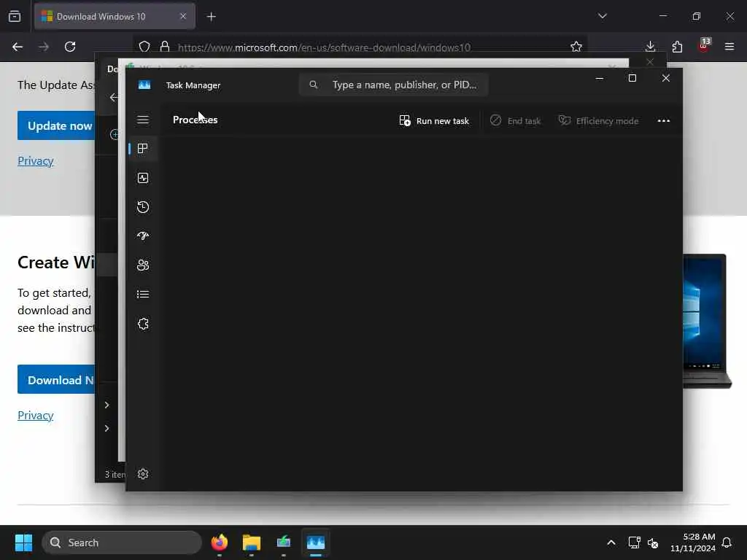747x560 pixels.
Task: Click Privacy link under Update now
Action: click(35, 161)
